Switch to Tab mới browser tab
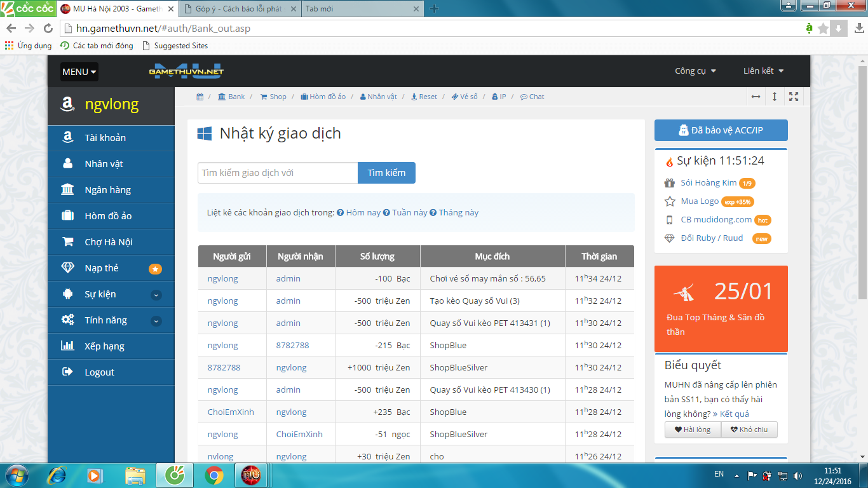868x488 pixels. [362, 9]
